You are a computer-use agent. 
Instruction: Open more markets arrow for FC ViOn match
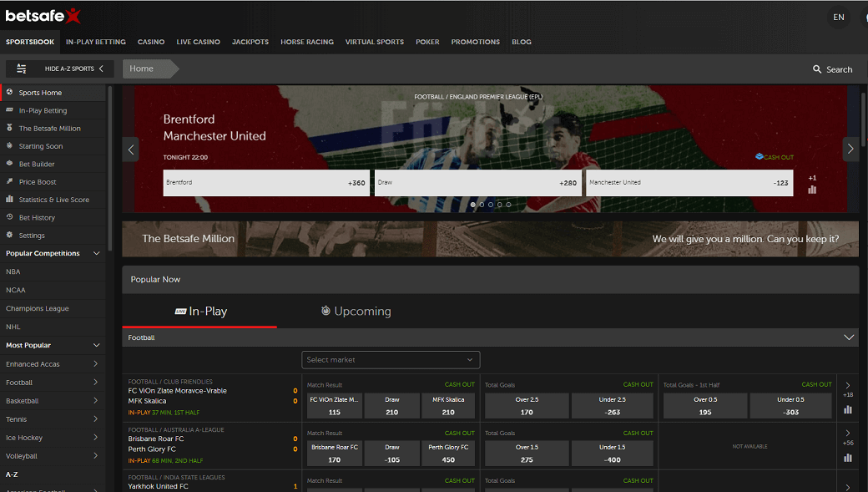click(847, 385)
